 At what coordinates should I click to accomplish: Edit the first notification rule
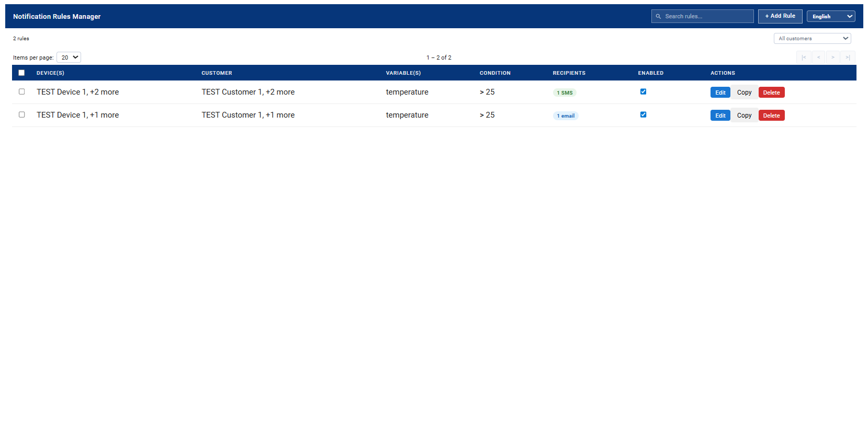(x=720, y=93)
